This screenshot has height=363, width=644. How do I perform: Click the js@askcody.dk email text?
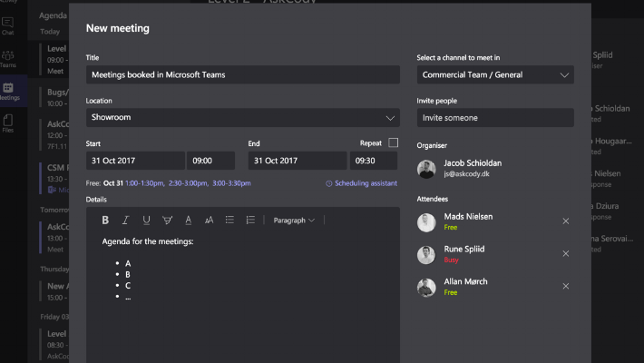pyautogui.click(x=466, y=174)
